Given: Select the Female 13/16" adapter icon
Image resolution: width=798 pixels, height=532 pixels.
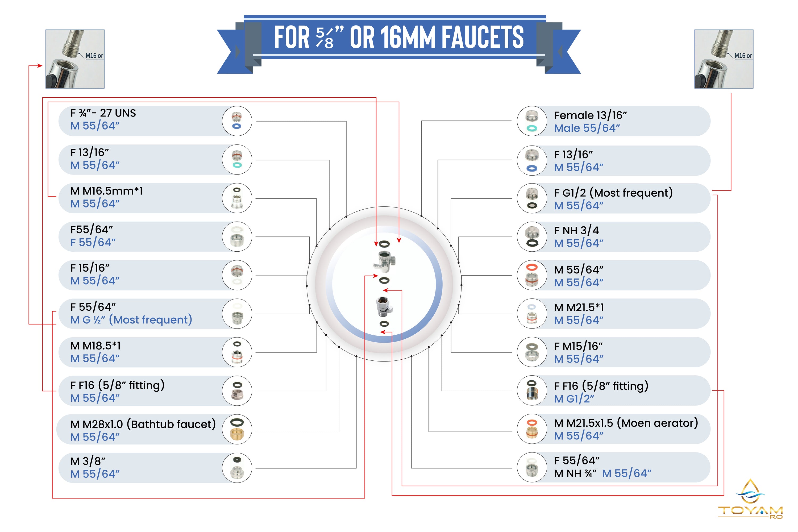Looking at the screenshot, I should click(532, 121).
